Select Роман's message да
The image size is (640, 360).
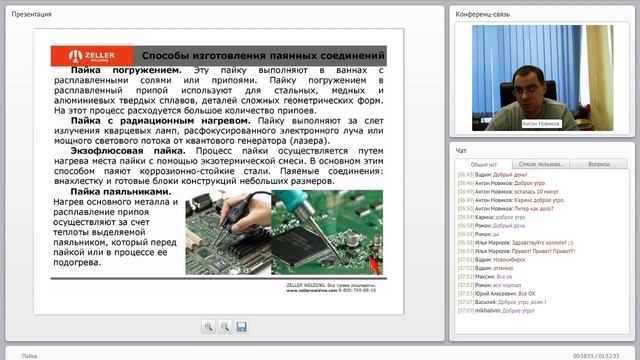(x=478, y=234)
